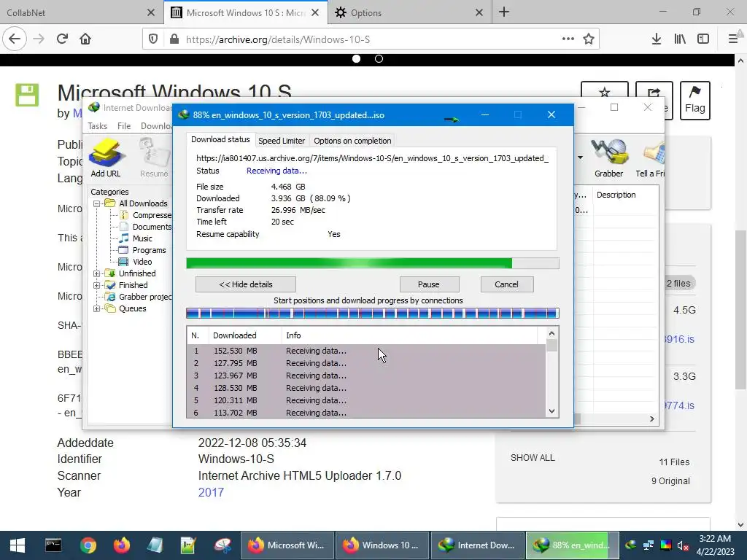Viewport: 747px width, 560px height.
Task: Click SHOW ALL files link
Action: coord(533,458)
